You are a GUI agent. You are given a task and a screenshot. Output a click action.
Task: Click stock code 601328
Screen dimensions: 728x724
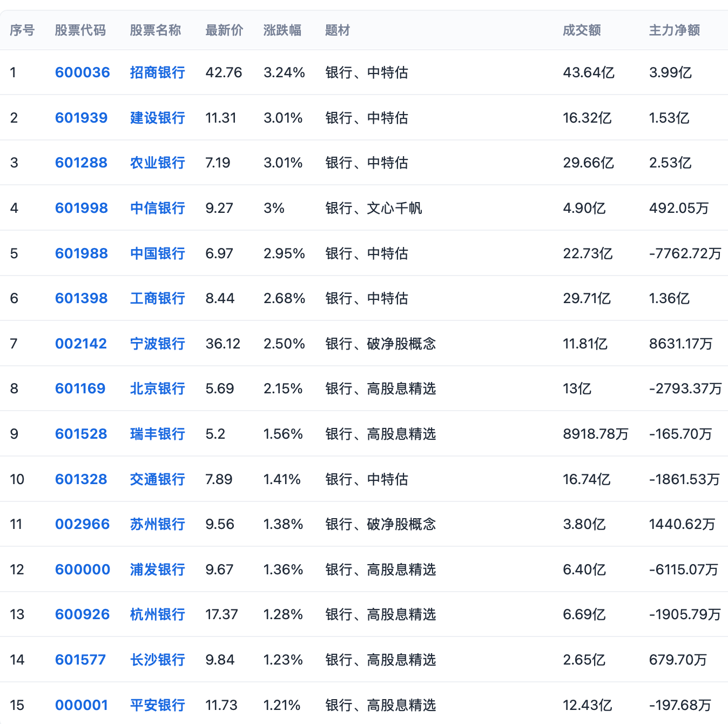[82, 479]
